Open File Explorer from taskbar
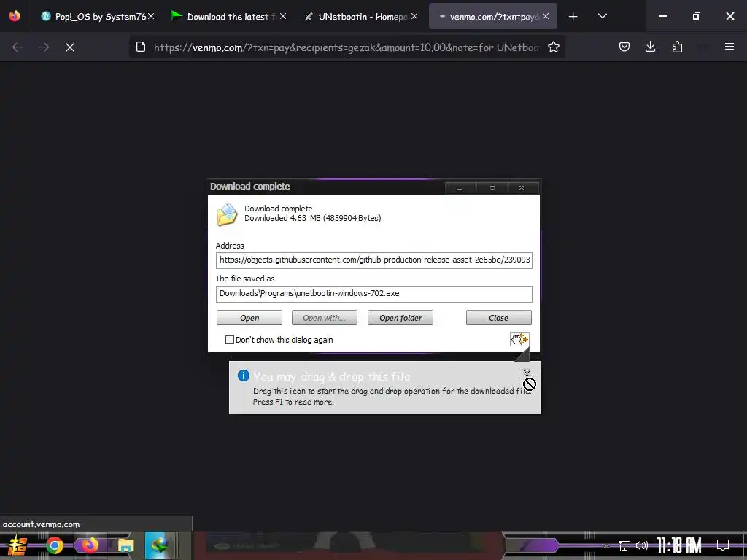 click(125, 545)
